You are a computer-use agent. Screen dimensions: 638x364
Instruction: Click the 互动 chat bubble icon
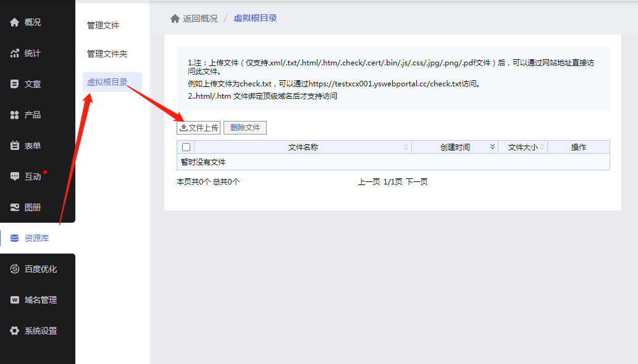click(15, 176)
